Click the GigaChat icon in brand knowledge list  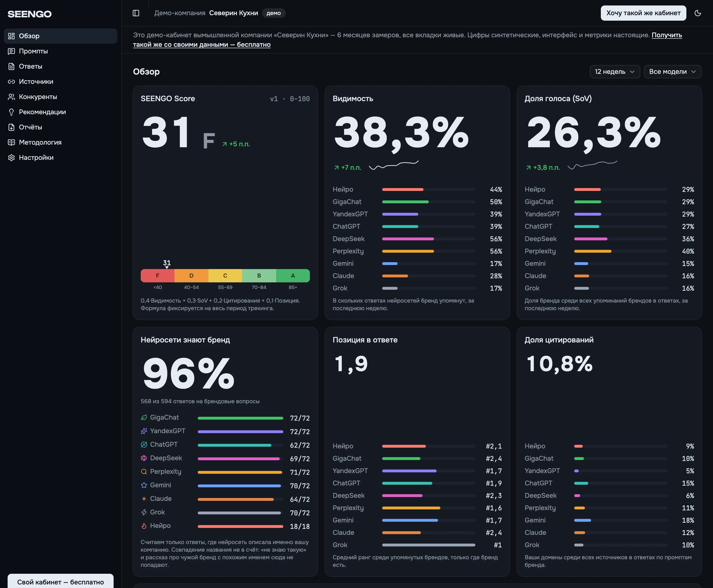point(144,417)
